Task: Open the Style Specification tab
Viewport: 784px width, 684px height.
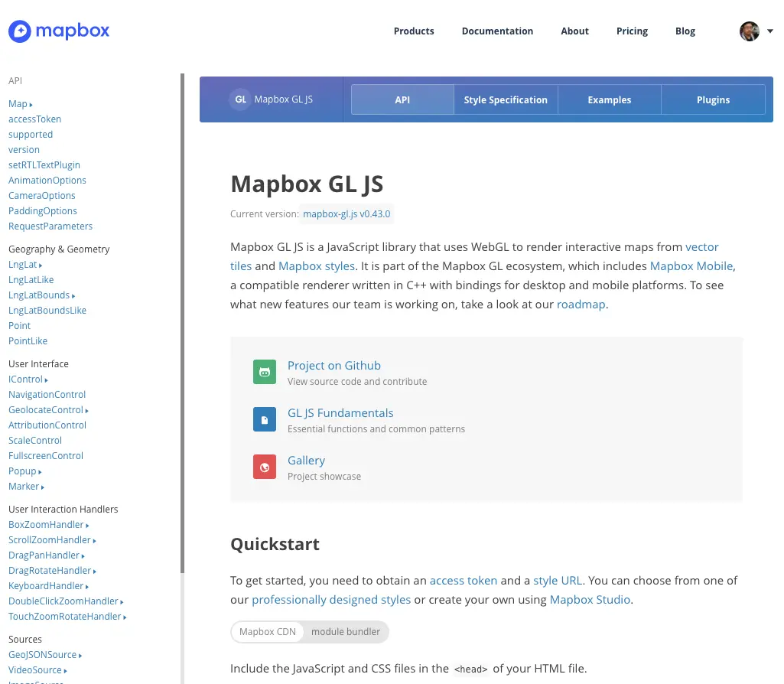Action: coord(506,99)
